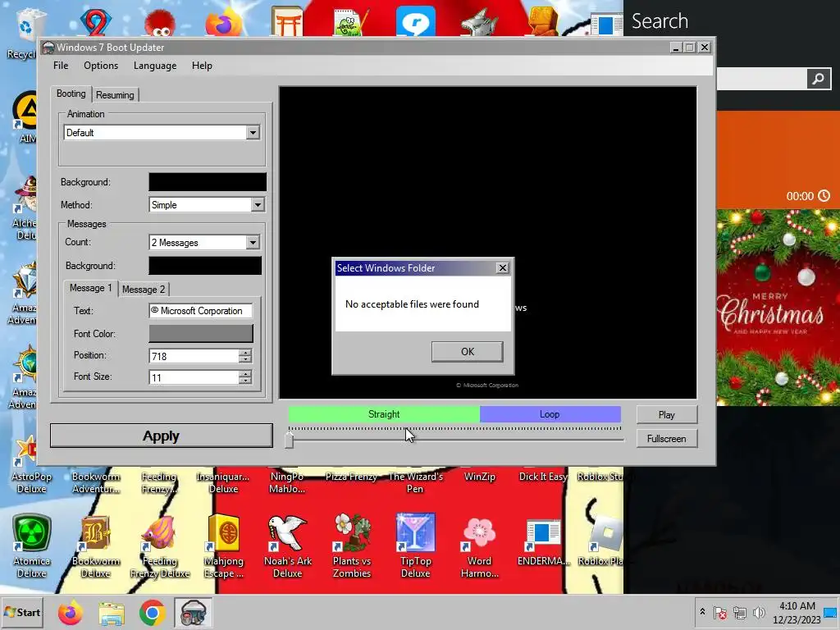
Task: Expand the Animation Default dropdown
Action: pos(253,132)
